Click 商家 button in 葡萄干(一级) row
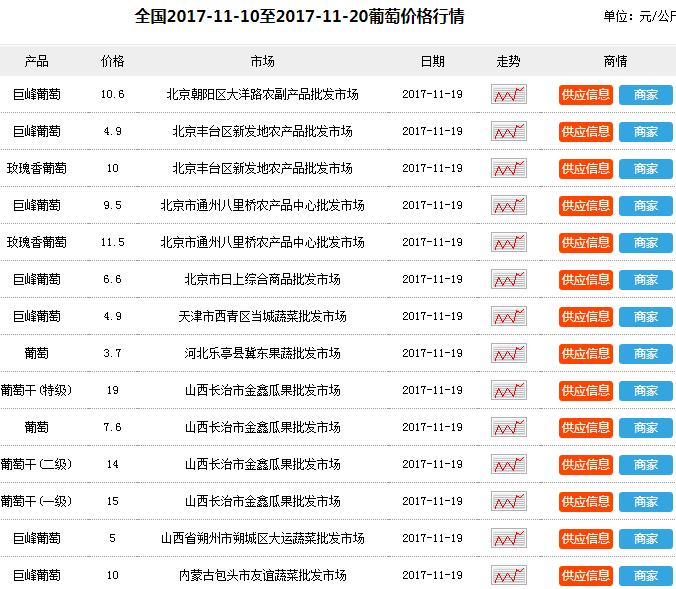 645,502
